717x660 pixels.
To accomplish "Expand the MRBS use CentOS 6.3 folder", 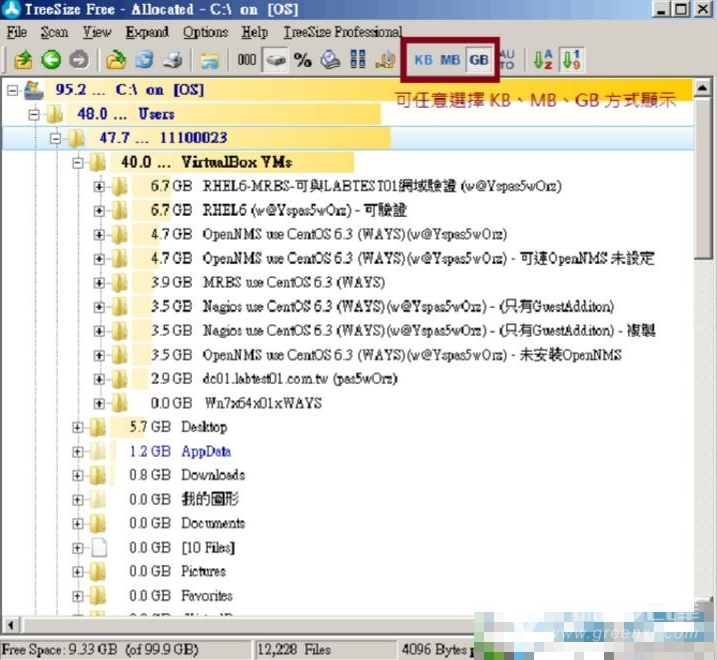I will click(x=99, y=283).
